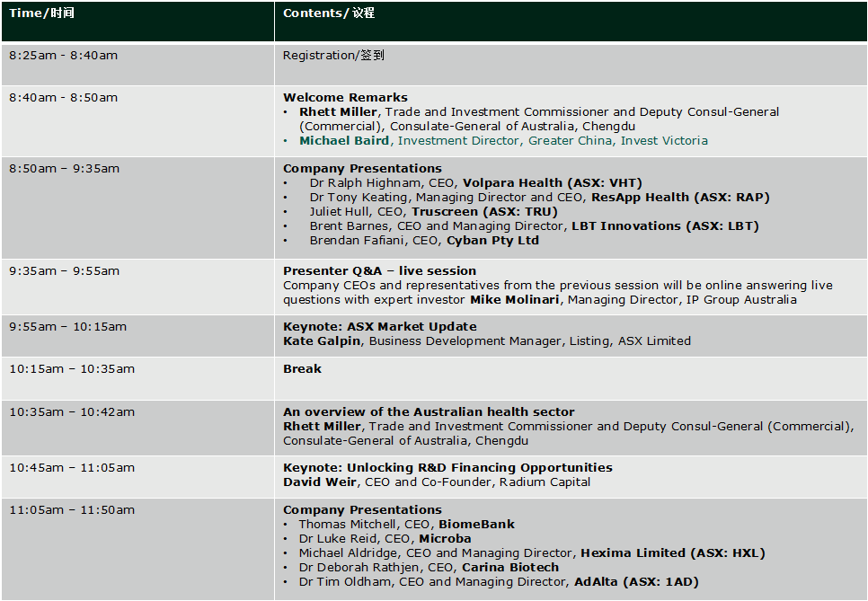
Task: Click Rhett Miller name under Welcome Remarks
Action: pyautogui.click(x=338, y=111)
